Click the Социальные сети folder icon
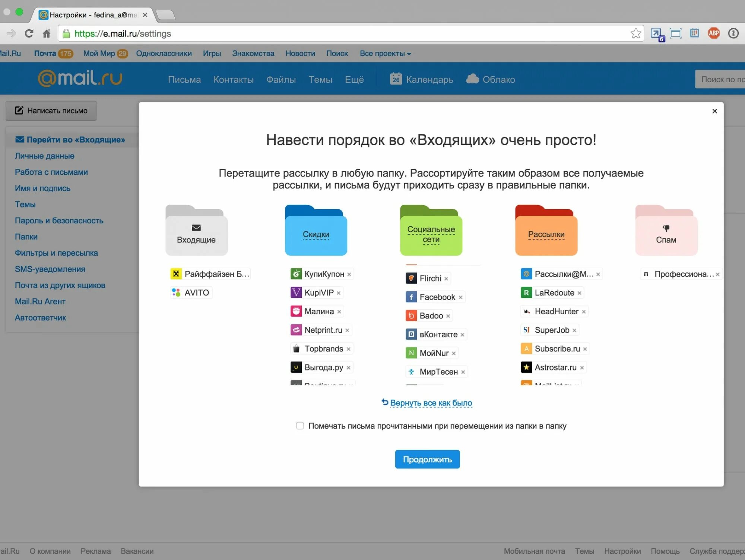The width and height of the screenshot is (745, 560). click(x=431, y=229)
